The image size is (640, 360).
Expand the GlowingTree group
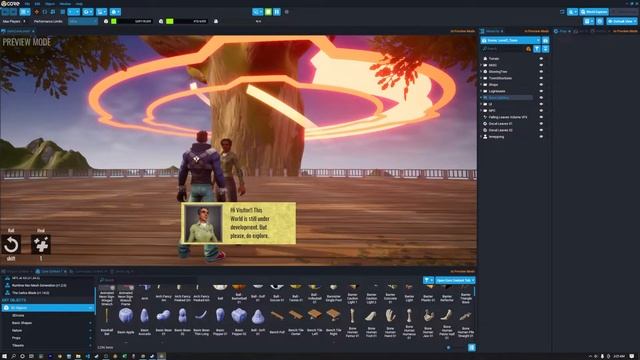pos(482,72)
